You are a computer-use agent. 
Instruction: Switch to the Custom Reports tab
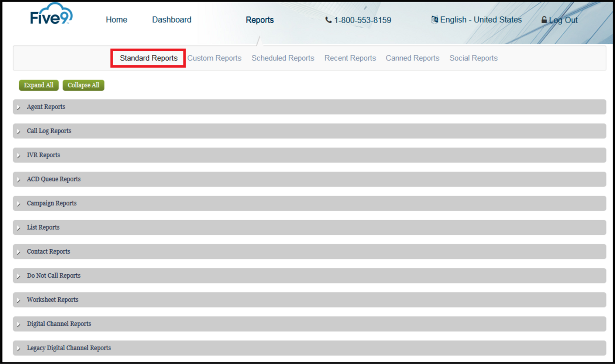pos(214,58)
